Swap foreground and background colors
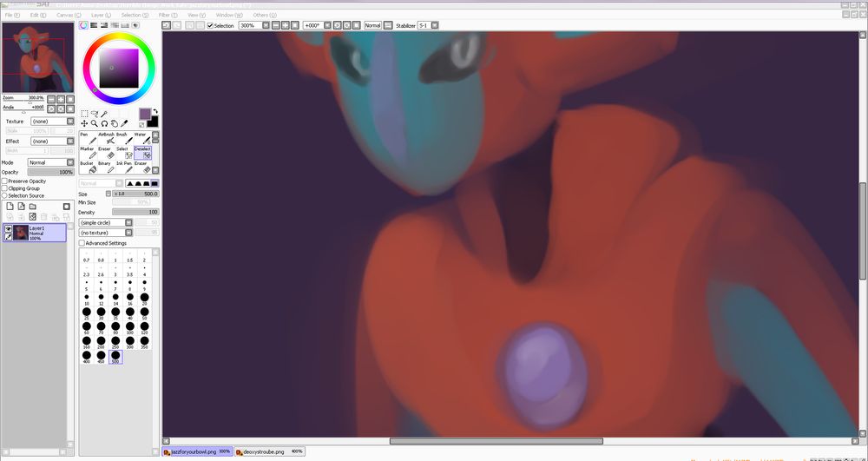The height and width of the screenshot is (461, 868). 155,111
